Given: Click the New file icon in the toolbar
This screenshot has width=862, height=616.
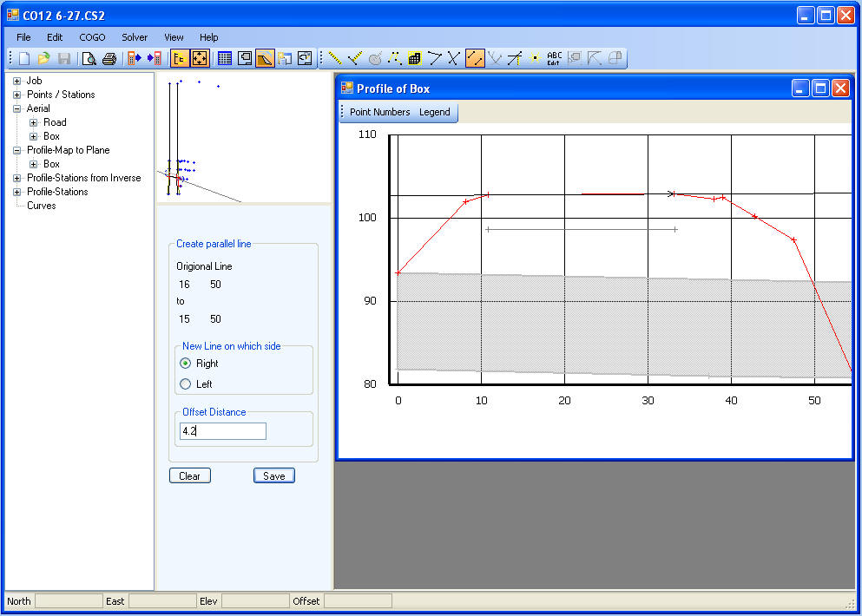Looking at the screenshot, I should point(24,58).
